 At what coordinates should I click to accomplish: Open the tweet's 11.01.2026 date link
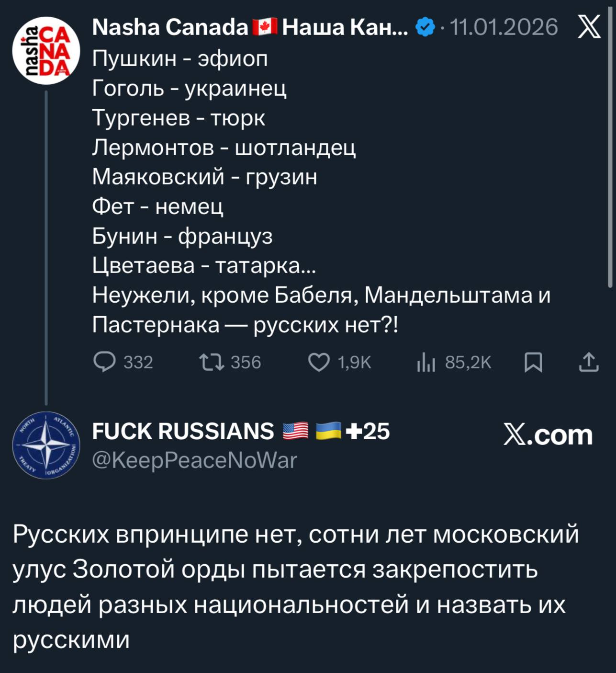click(x=504, y=27)
